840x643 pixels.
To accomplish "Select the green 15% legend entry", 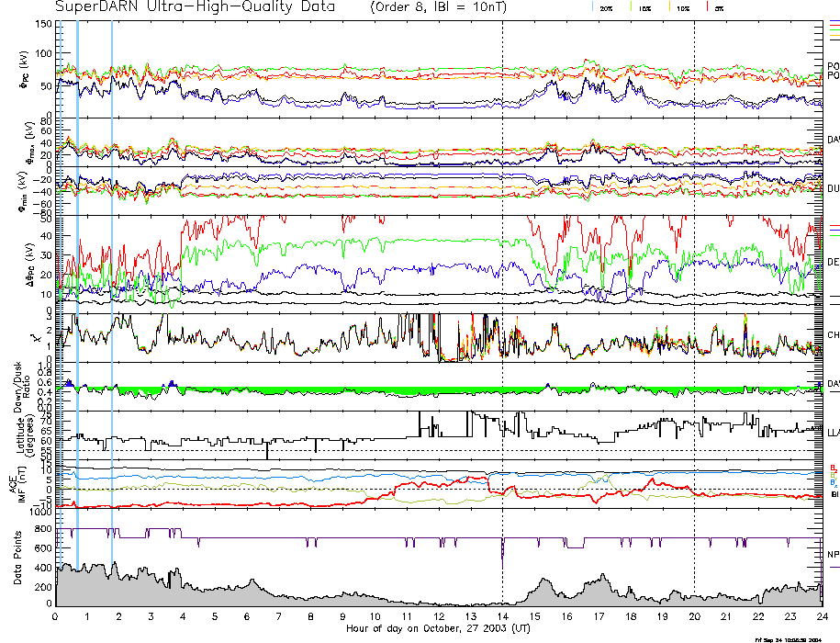I will [641, 7].
